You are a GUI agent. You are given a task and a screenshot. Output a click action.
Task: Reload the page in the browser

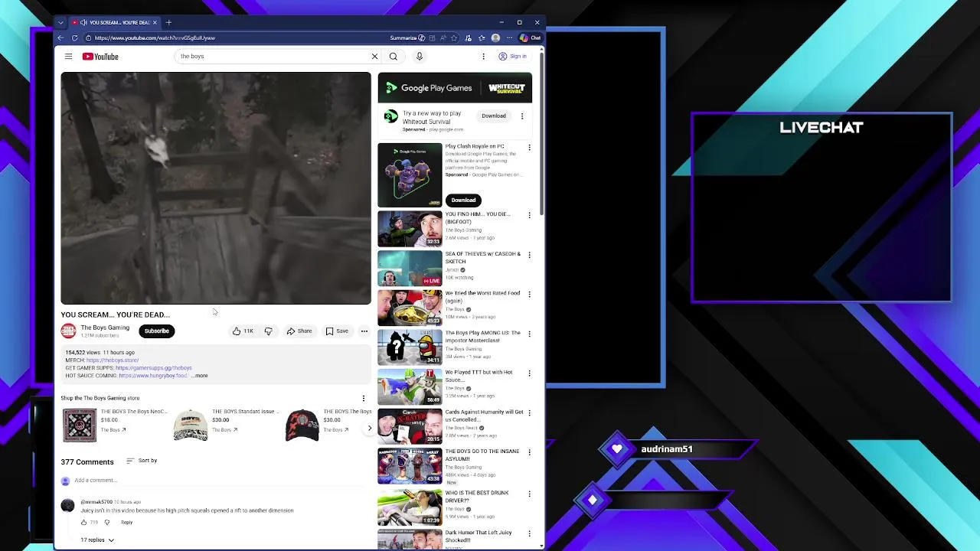point(74,37)
